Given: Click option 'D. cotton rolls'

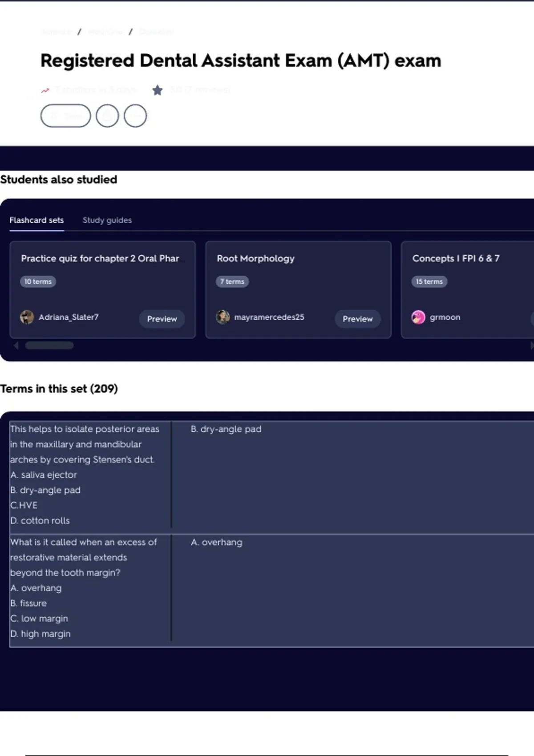Looking at the screenshot, I should (40, 521).
